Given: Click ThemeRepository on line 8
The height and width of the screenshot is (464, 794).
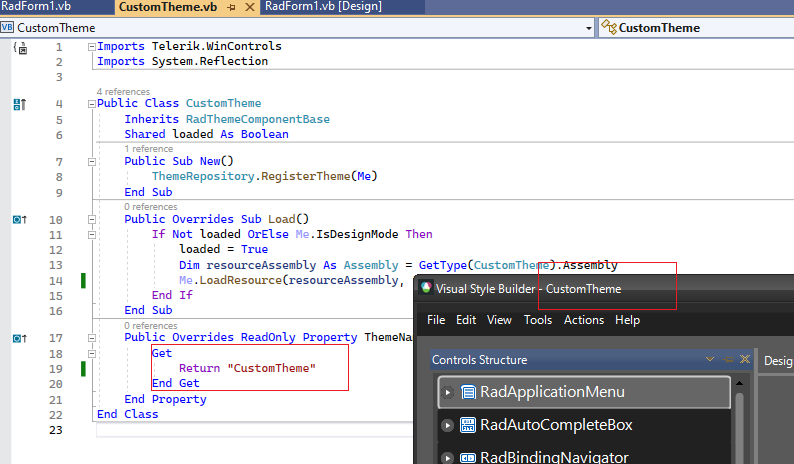Looking at the screenshot, I should click(x=203, y=176).
